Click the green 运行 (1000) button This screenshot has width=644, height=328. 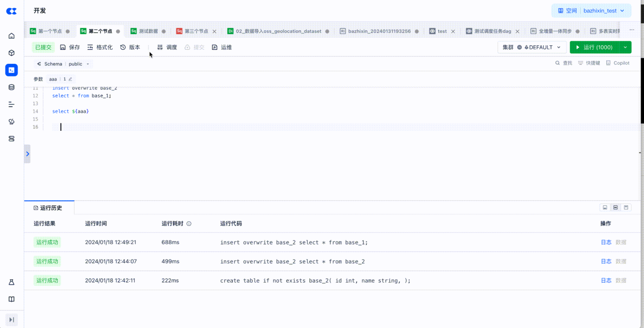pos(594,47)
